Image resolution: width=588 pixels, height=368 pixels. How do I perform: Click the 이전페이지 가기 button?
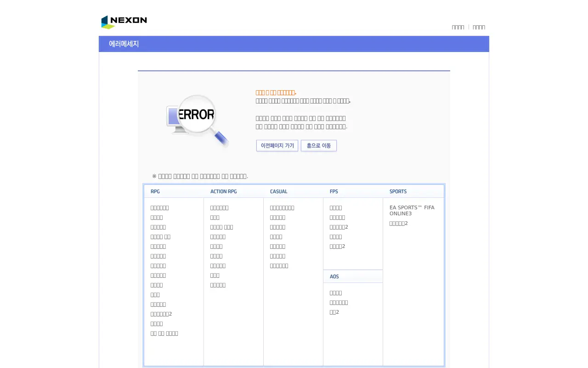pos(277,145)
